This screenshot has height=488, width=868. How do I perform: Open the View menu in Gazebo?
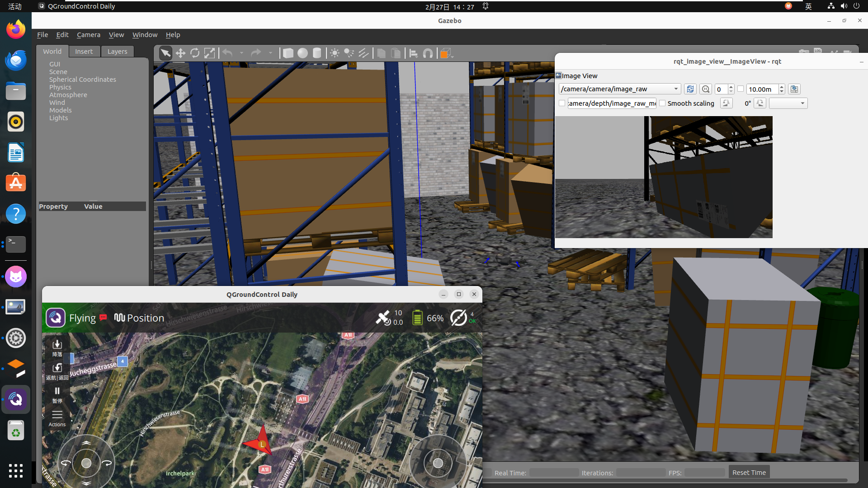[116, 35]
